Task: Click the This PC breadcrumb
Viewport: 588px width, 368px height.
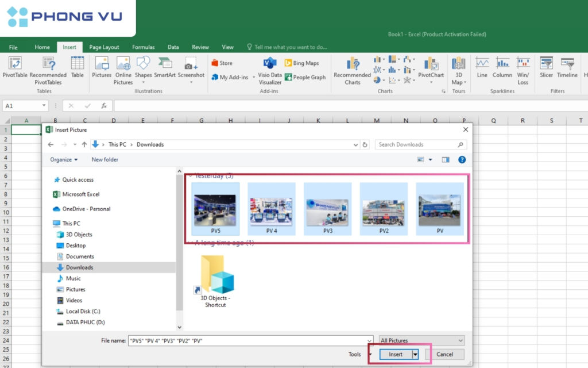Action: [117, 144]
